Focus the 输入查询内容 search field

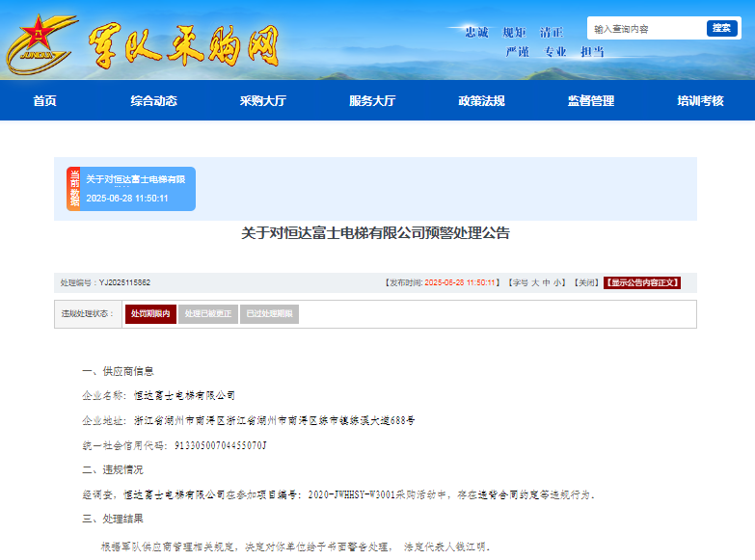click(646, 29)
